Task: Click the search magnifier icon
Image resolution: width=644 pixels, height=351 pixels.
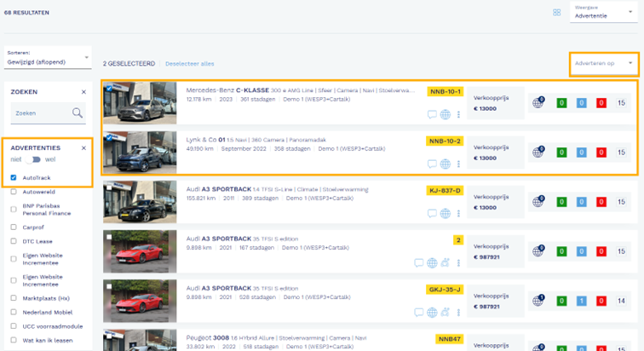Action: (x=78, y=113)
